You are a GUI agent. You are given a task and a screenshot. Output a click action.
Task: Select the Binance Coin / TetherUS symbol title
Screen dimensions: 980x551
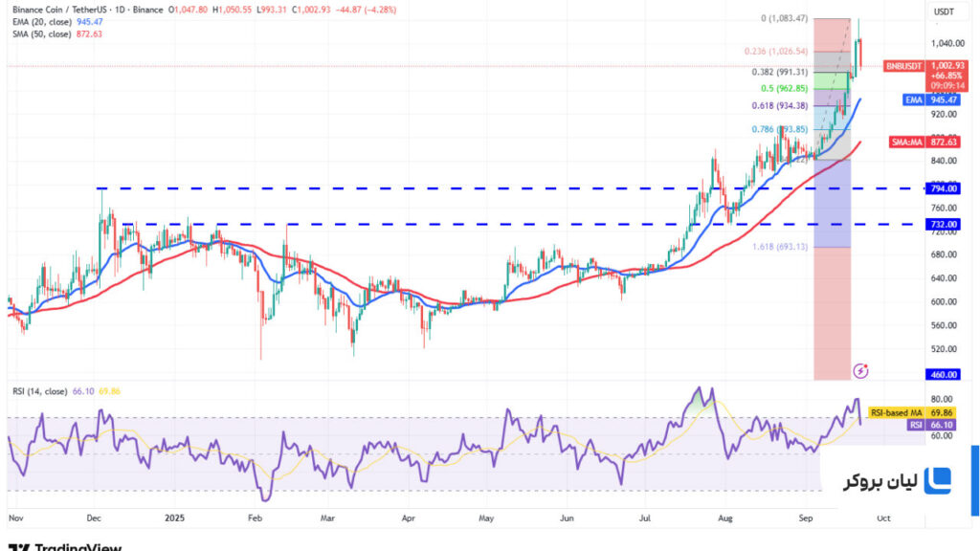(88, 10)
